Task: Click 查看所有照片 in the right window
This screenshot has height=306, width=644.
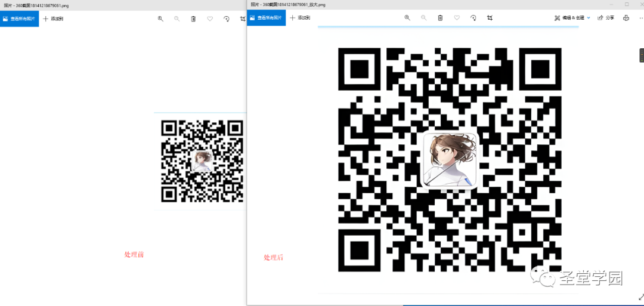Action: (x=266, y=18)
